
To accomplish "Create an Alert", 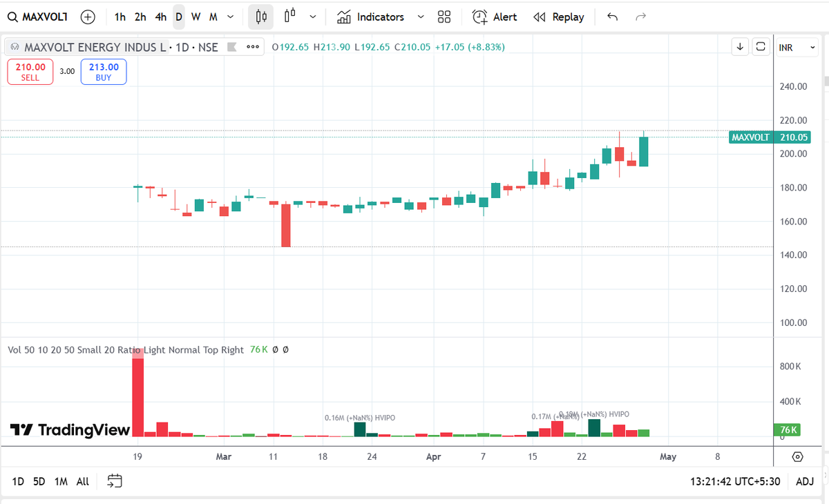I will click(495, 17).
